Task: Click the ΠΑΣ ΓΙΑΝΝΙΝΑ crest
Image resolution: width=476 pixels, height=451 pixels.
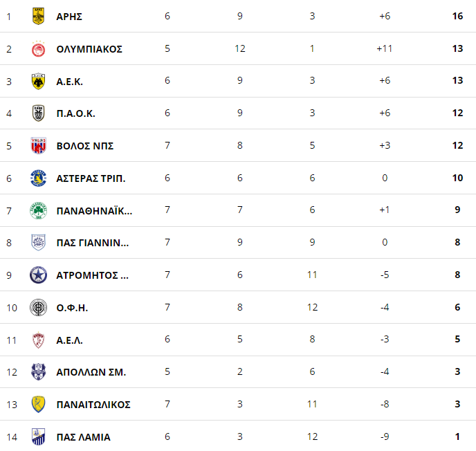Action: pos(38,243)
